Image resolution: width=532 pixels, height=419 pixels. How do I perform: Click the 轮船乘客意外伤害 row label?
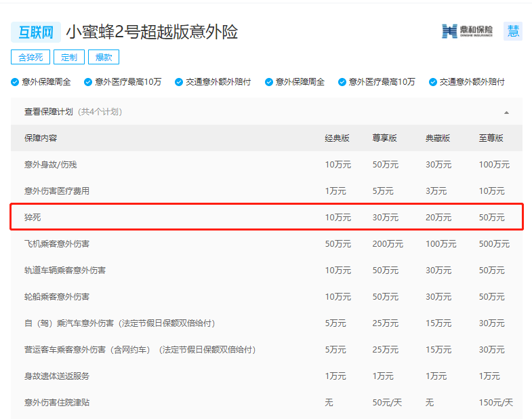(x=57, y=297)
